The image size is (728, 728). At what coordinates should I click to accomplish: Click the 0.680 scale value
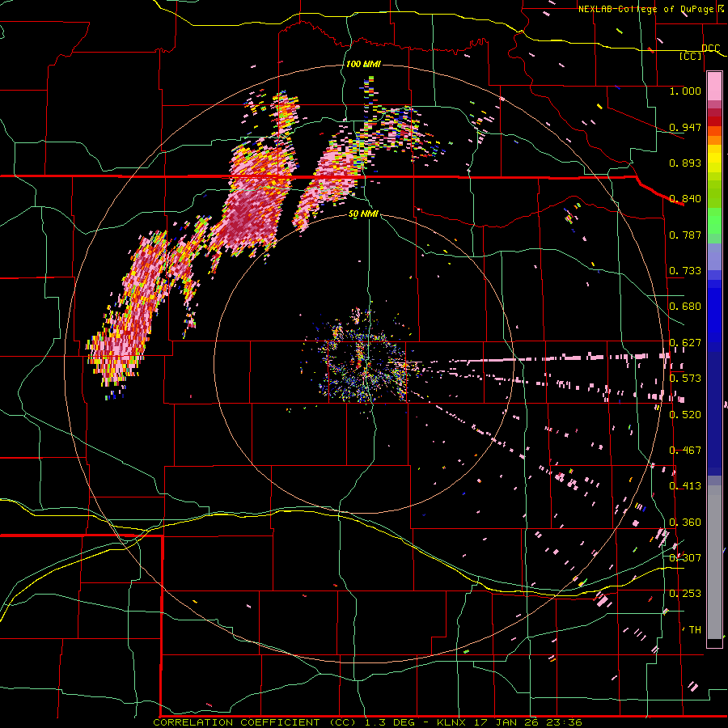point(685,307)
